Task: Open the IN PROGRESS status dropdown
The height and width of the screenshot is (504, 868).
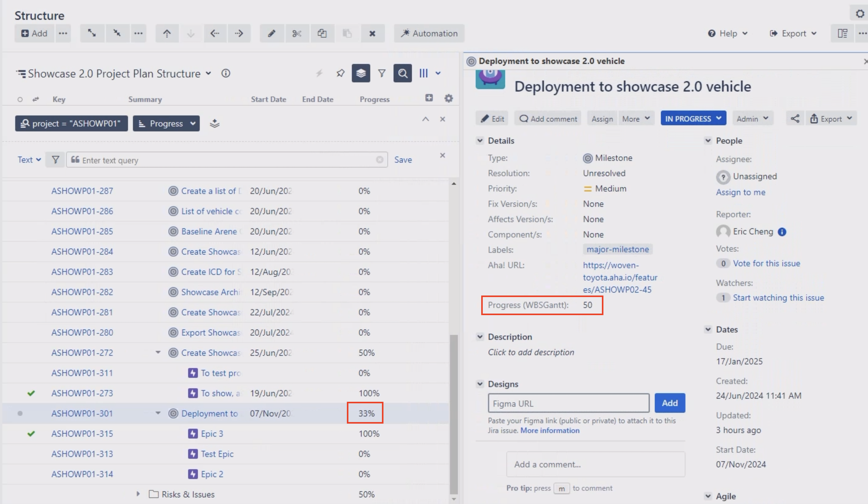Action: (693, 118)
